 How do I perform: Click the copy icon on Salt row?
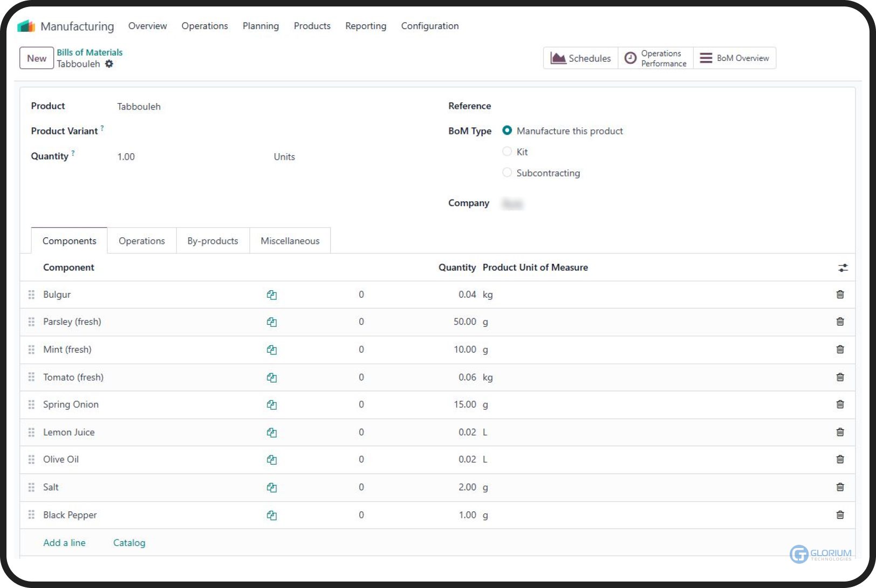272,488
